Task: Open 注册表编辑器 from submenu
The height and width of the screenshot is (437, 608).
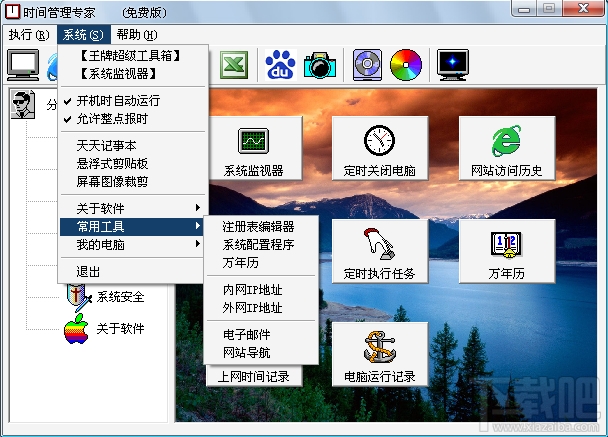Action: coord(261,226)
